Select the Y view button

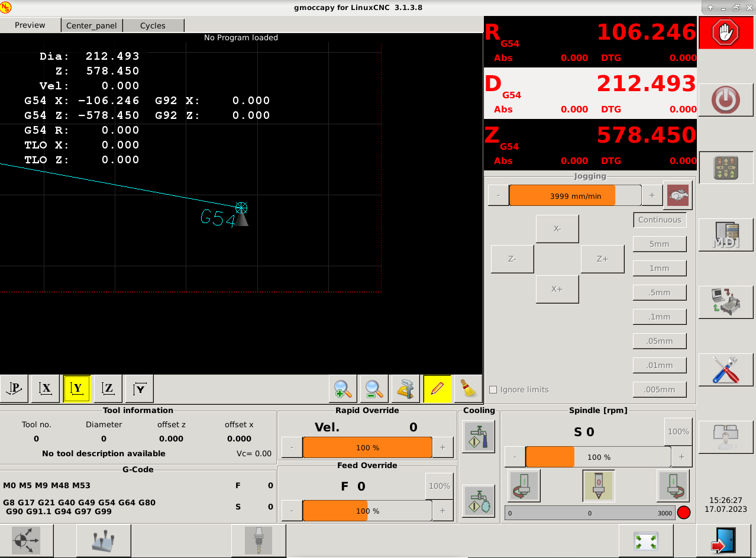coord(76,389)
